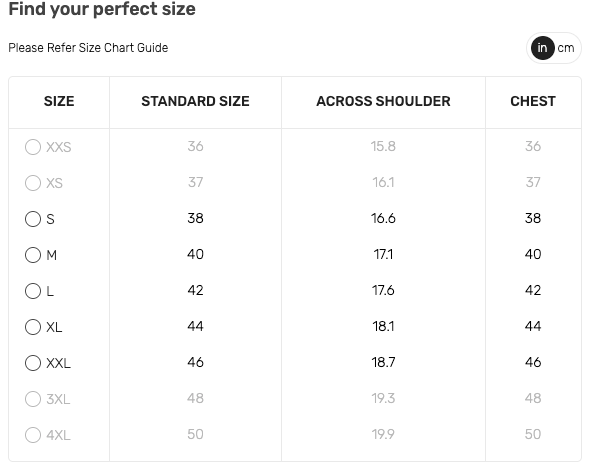Click the SIZE column header
The width and height of the screenshot is (594, 471).
pos(59,101)
